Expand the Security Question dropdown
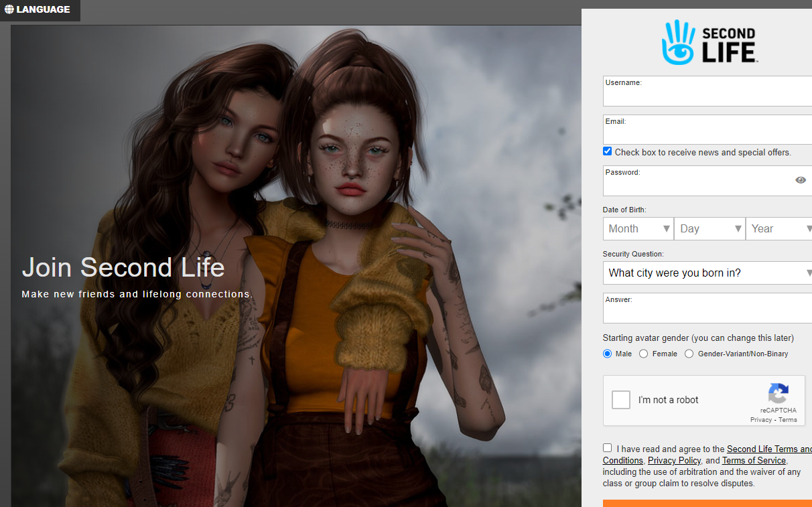The height and width of the screenshot is (507, 812). 707,273
